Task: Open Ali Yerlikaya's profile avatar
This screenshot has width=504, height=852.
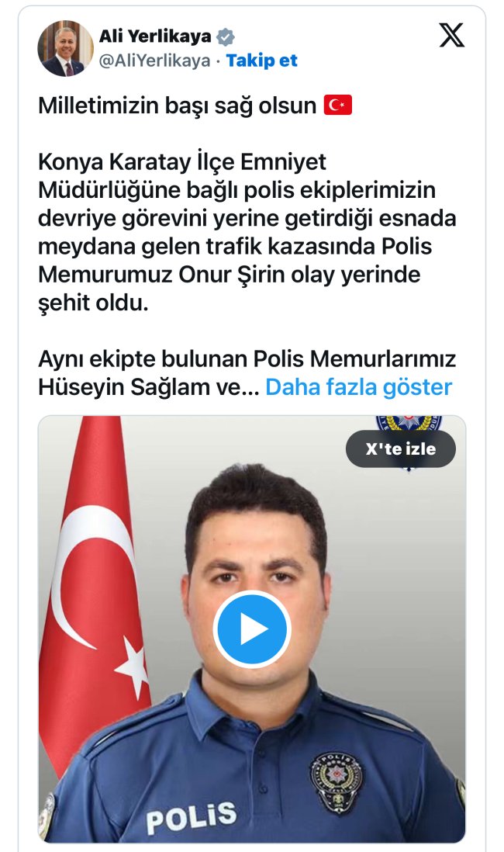Action: click(65, 48)
